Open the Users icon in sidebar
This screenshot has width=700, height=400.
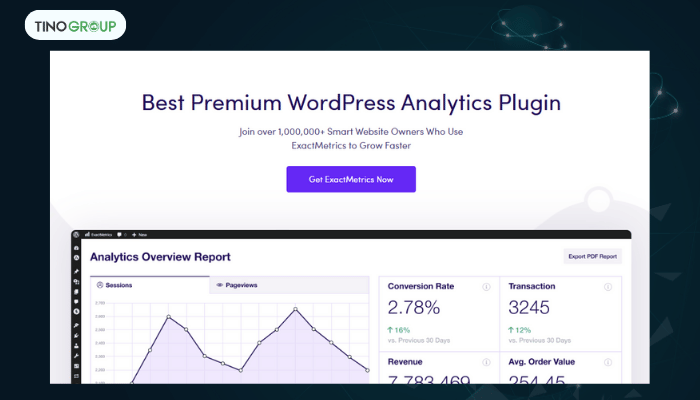(76, 343)
